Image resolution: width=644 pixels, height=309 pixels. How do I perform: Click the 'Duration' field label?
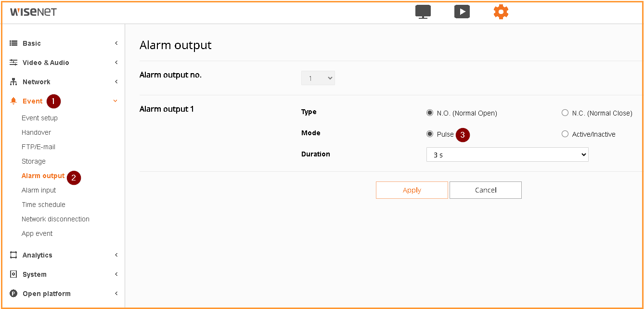click(316, 154)
